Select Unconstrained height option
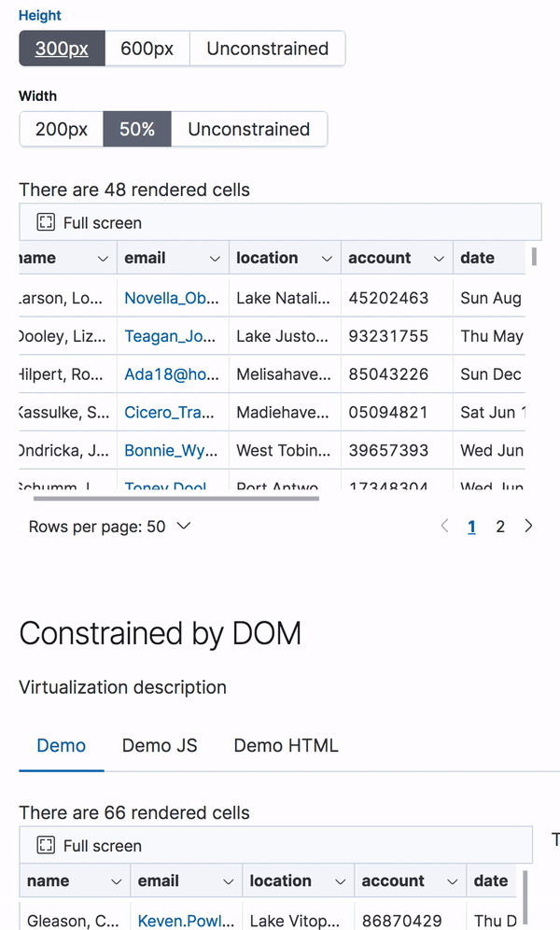 [268, 48]
